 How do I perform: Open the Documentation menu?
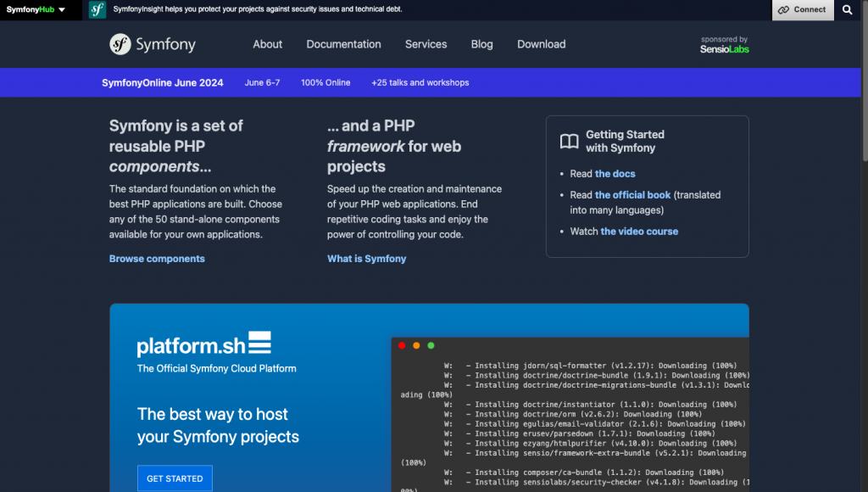[x=344, y=44]
